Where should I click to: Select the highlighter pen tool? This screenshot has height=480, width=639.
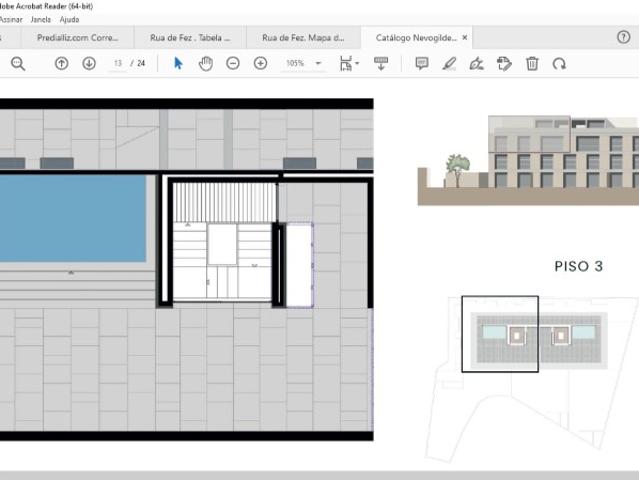(x=449, y=63)
